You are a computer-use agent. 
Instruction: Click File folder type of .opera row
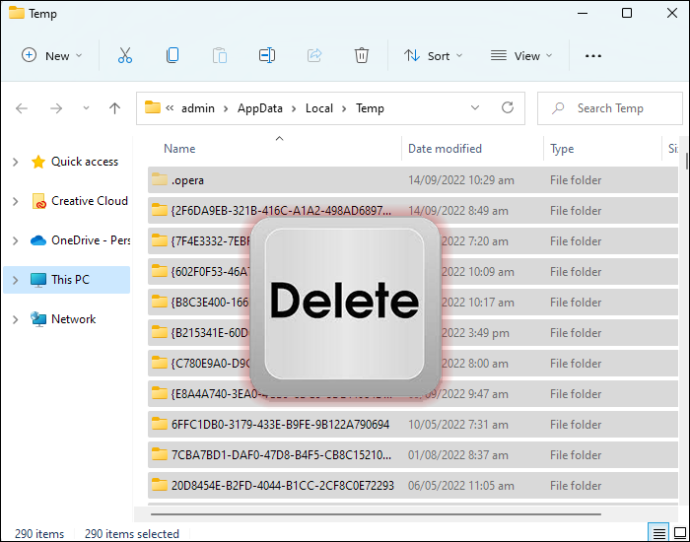(576, 180)
